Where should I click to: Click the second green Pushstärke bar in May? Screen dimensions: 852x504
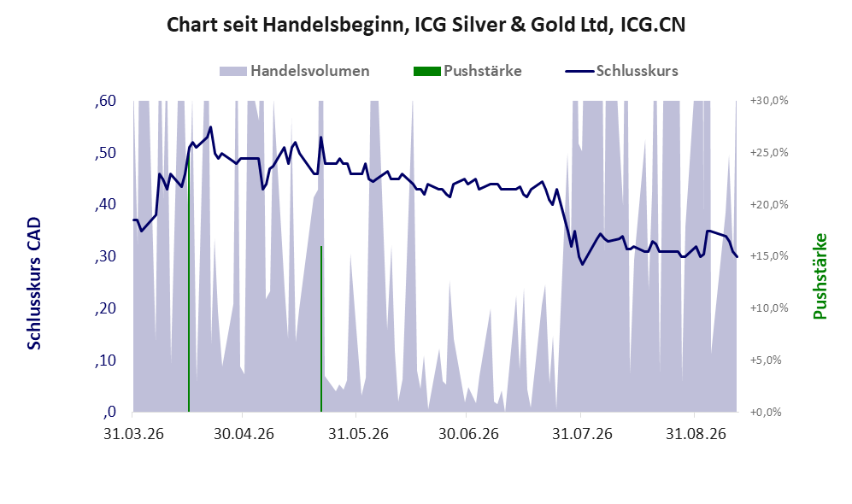point(321,329)
